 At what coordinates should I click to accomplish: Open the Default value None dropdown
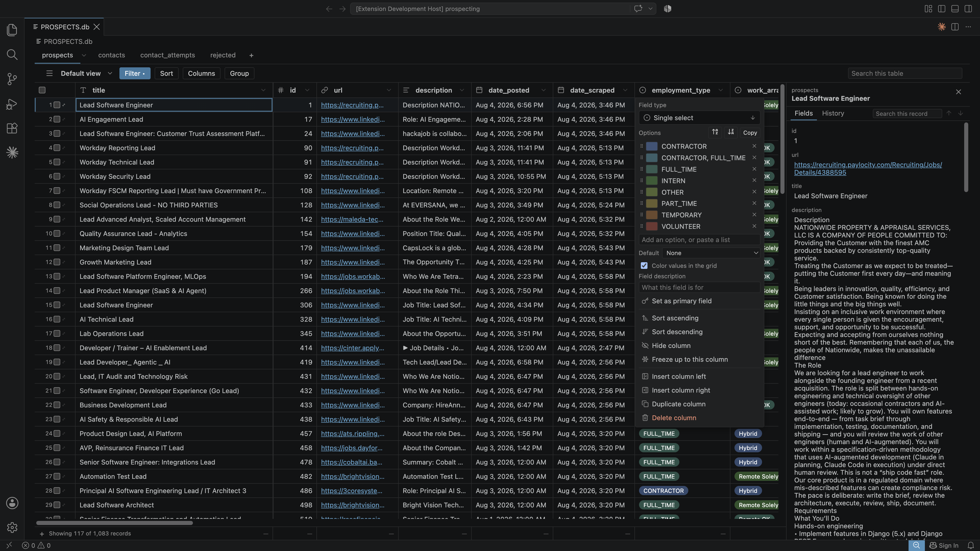pyautogui.click(x=711, y=253)
